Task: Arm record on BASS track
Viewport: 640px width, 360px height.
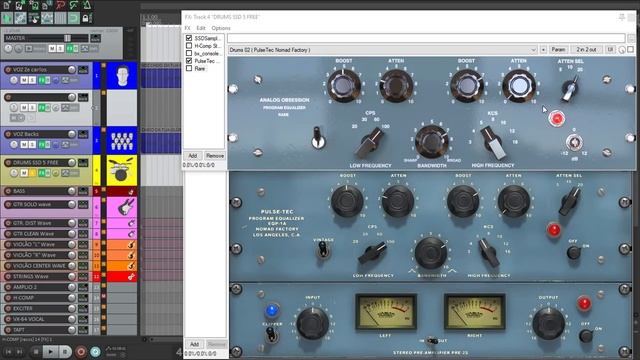Action: click(x=8, y=191)
